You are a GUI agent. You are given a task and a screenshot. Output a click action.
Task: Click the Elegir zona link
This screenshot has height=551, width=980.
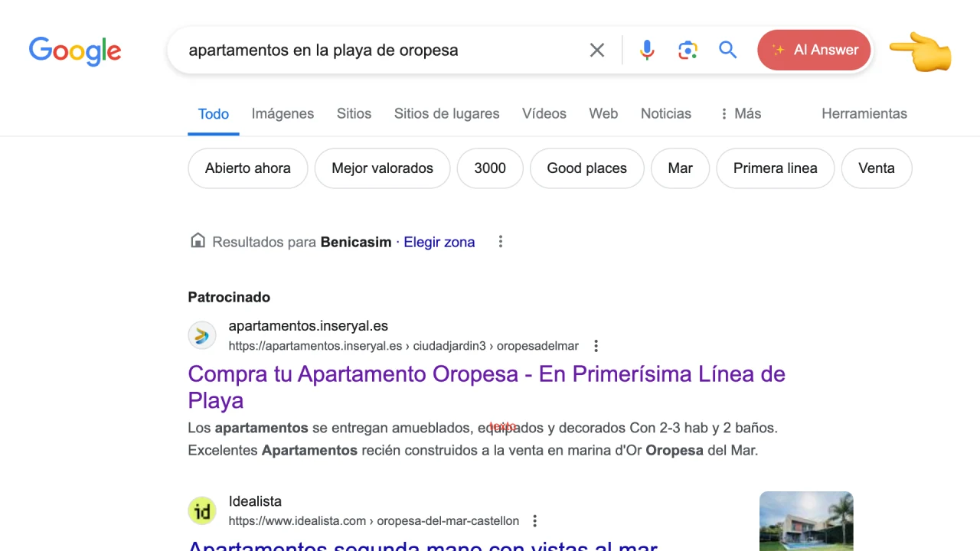pyautogui.click(x=439, y=242)
